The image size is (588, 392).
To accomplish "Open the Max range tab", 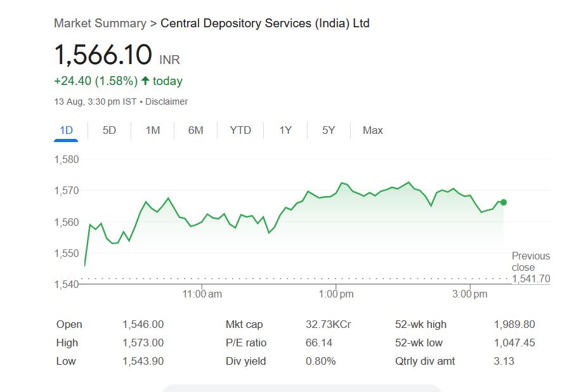I will tap(373, 130).
